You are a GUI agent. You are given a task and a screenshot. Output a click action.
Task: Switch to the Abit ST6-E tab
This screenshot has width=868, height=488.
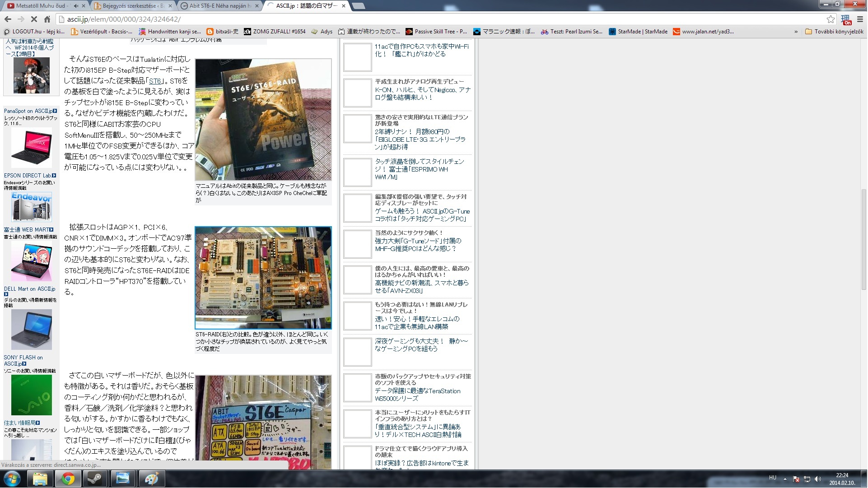(x=217, y=6)
